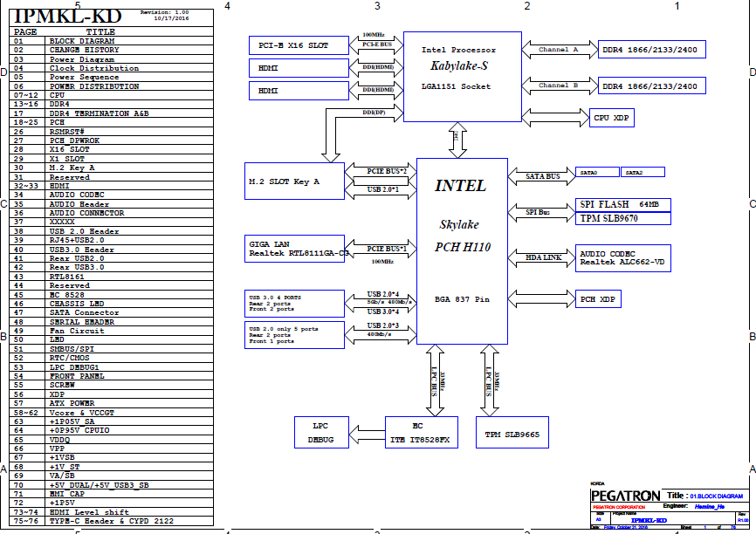Select the LPC DEBUG block

point(320,433)
